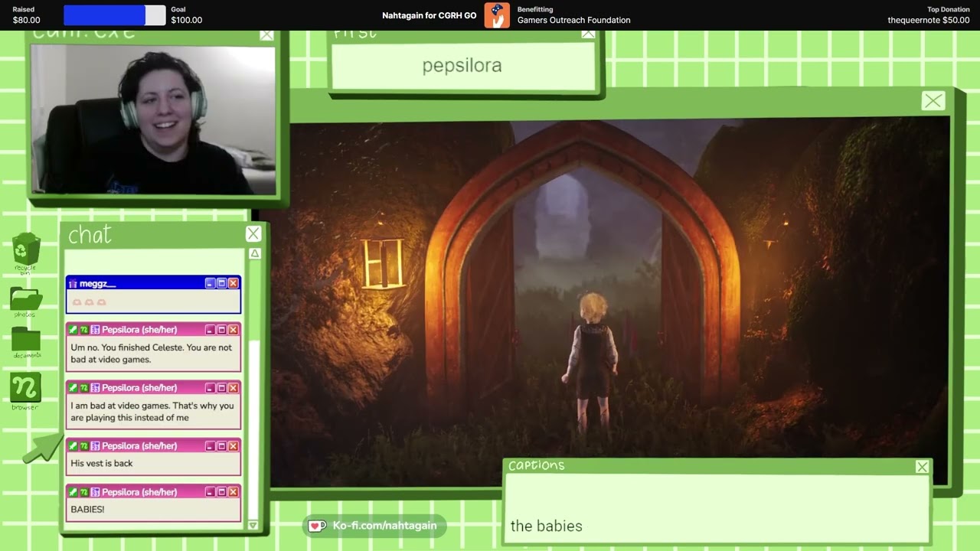The image size is (980, 551).
Task: Click the sword badge on 'I am bad' message
Action: pyautogui.click(x=73, y=388)
